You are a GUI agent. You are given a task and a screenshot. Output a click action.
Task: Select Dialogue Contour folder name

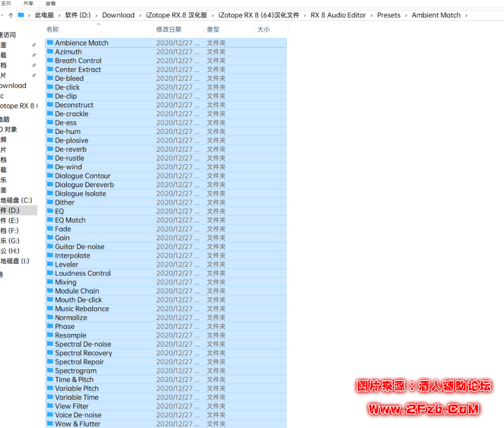click(83, 175)
